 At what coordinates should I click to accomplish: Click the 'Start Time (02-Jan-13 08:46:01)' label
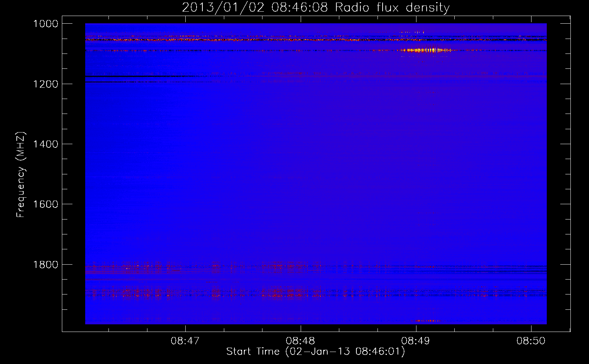coord(316,352)
